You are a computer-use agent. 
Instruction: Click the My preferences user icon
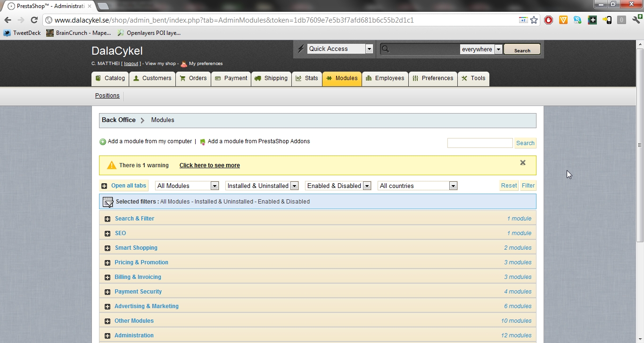[x=184, y=64]
